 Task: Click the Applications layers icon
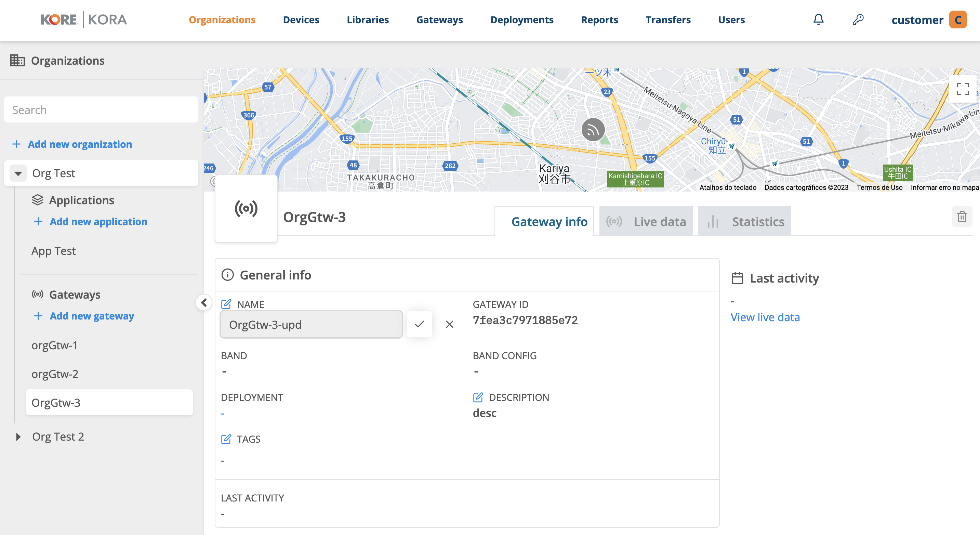click(37, 200)
